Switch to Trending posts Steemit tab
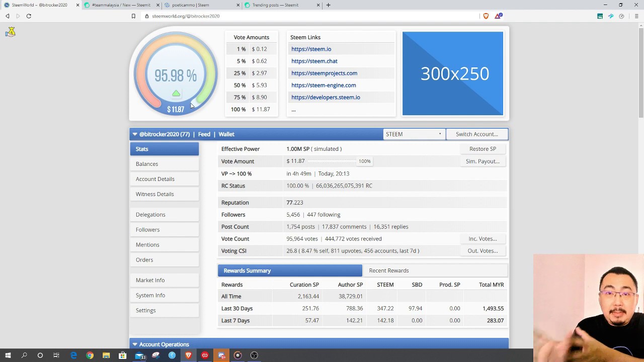The width and height of the screenshot is (644, 362). (x=282, y=5)
